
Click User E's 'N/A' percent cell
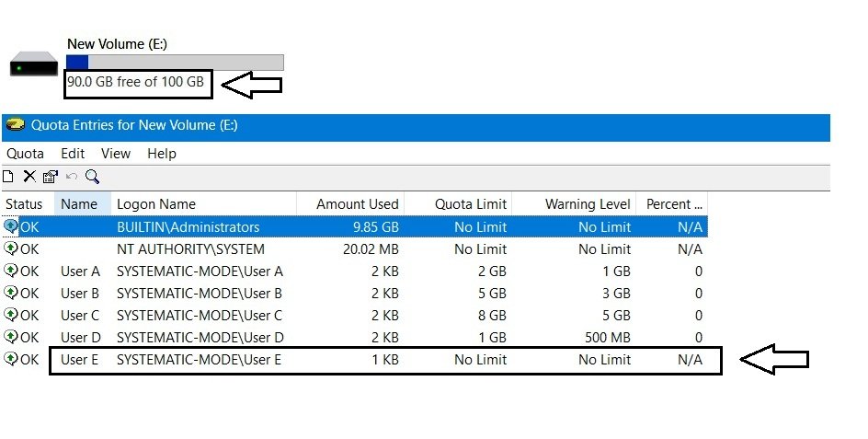690,359
